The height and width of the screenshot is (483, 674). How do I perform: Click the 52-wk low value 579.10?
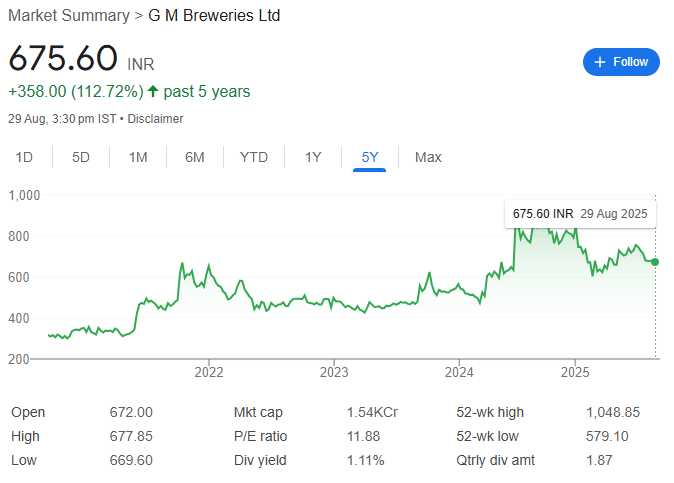coord(607,436)
